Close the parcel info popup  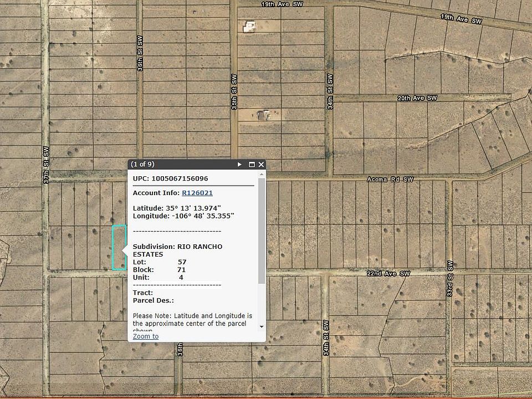261,165
